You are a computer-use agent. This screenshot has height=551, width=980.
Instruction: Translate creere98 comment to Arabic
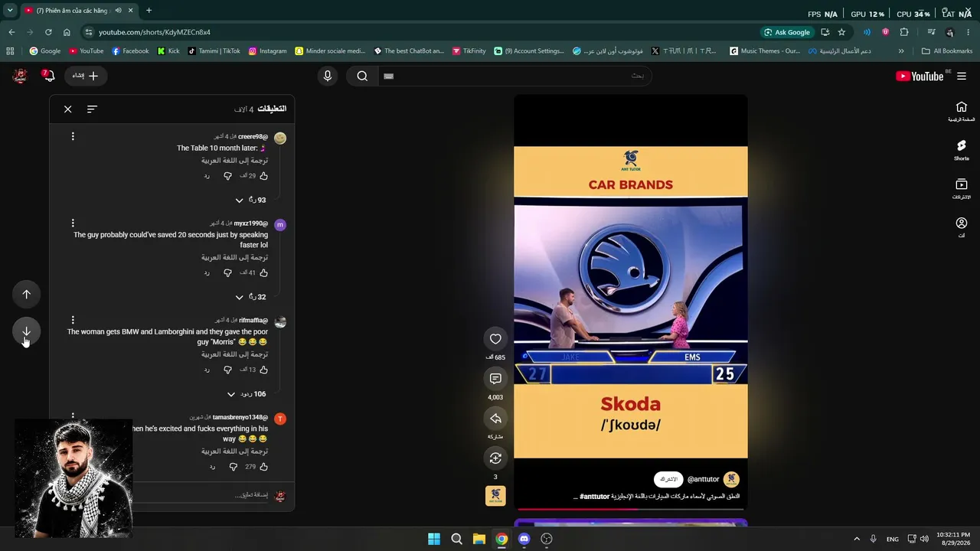point(234,161)
